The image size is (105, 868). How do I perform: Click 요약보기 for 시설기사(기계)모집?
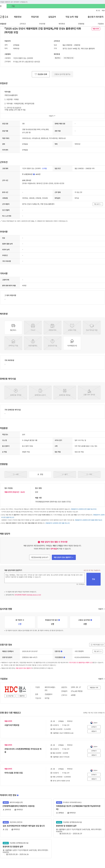94,727
